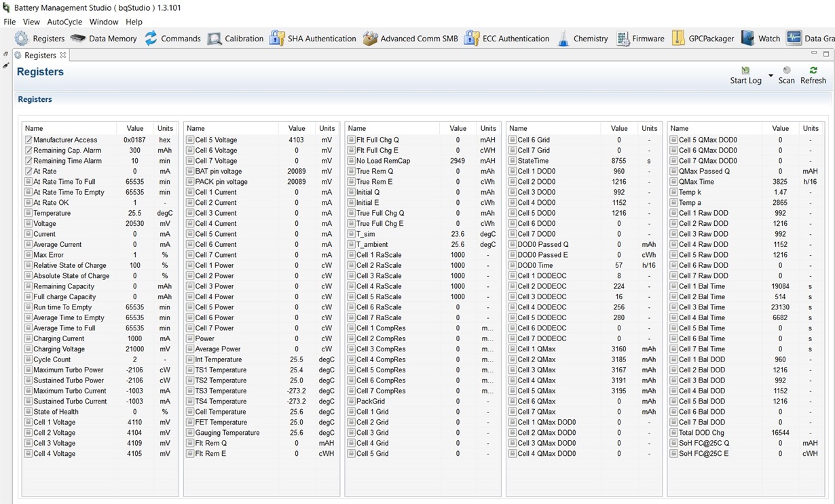Select the DOD0 Time row
The width and height of the screenshot is (835, 504).
584,265
